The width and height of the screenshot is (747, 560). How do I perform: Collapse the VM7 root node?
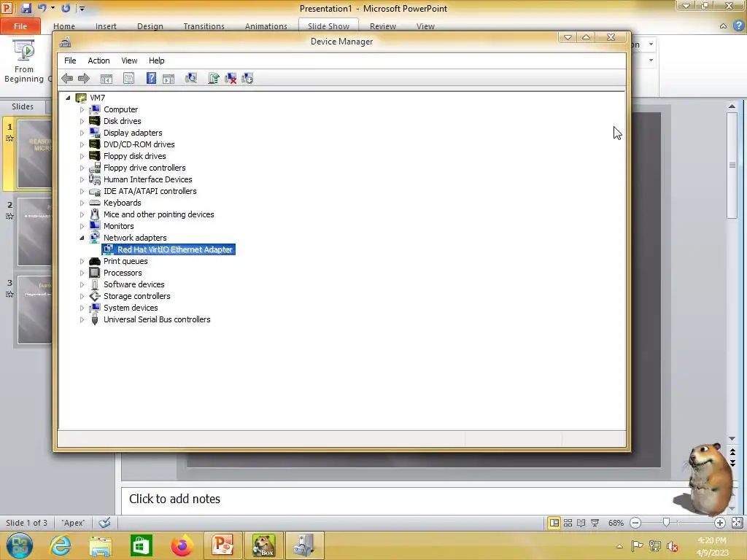pos(68,98)
